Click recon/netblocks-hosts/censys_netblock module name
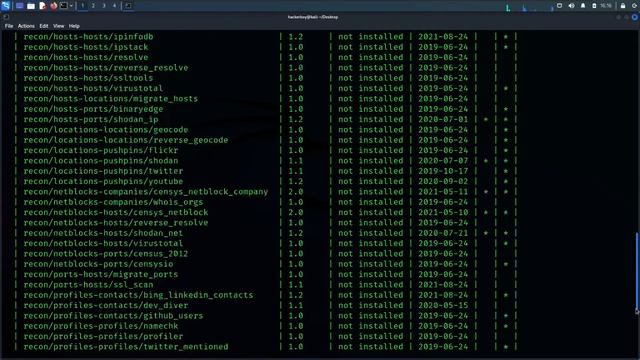 click(116, 212)
